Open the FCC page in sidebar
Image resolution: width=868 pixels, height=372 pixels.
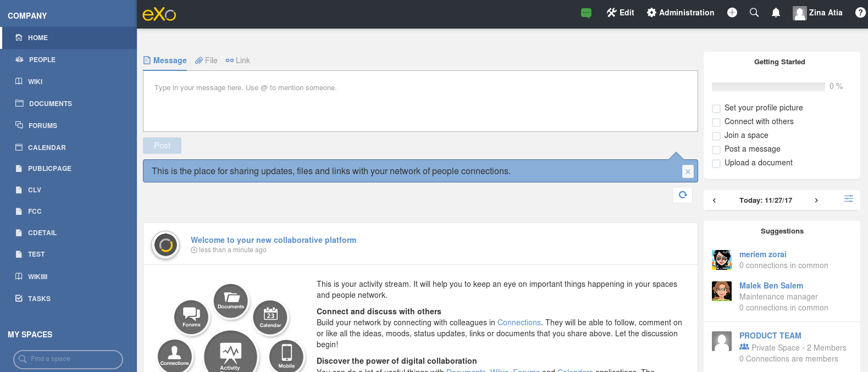click(68, 212)
